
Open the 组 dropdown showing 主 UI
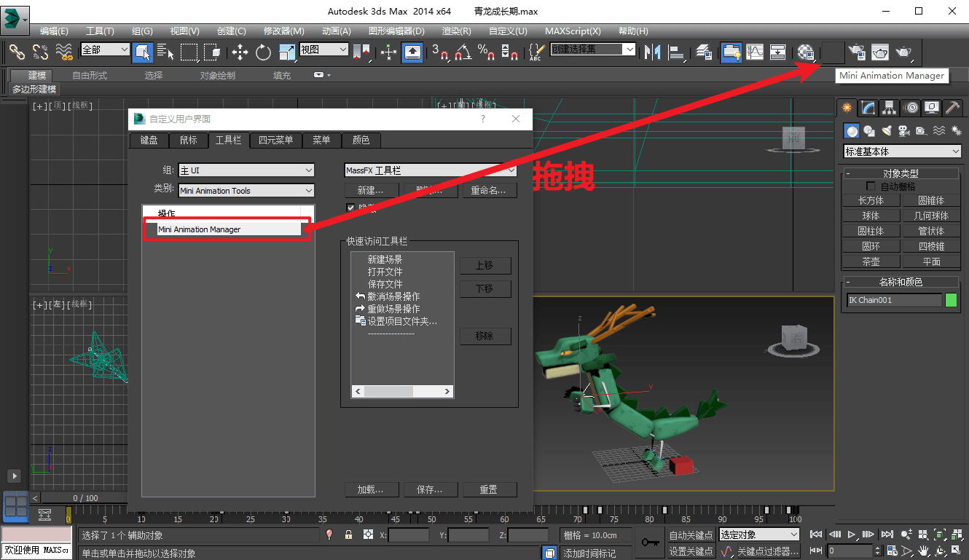(246, 170)
